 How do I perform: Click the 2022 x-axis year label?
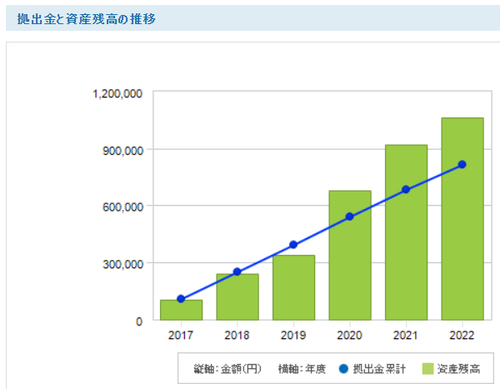462,335
